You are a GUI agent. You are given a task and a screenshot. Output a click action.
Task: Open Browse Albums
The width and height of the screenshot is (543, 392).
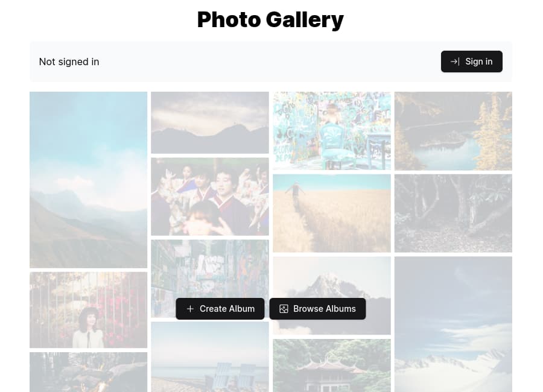click(317, 309)
